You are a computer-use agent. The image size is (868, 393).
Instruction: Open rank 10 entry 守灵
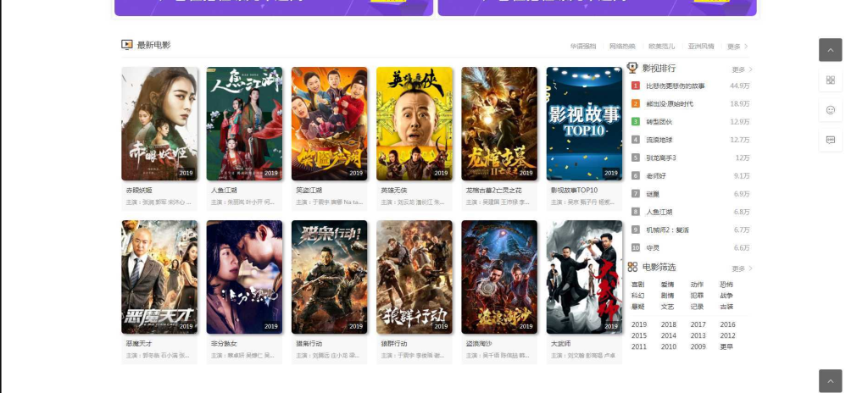[x=653, y=248]
